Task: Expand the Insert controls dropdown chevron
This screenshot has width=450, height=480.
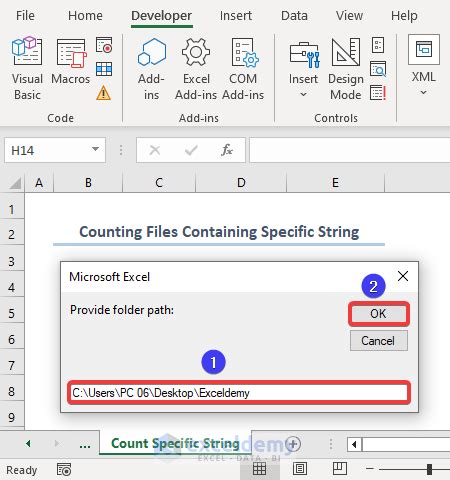Action: pyautogui.click(x=303, y=95)
